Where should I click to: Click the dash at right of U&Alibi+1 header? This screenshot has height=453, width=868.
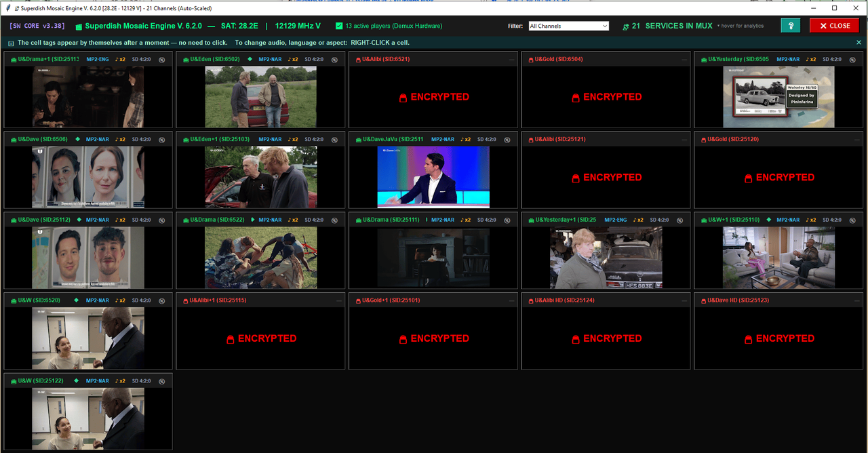coord(340,300)
